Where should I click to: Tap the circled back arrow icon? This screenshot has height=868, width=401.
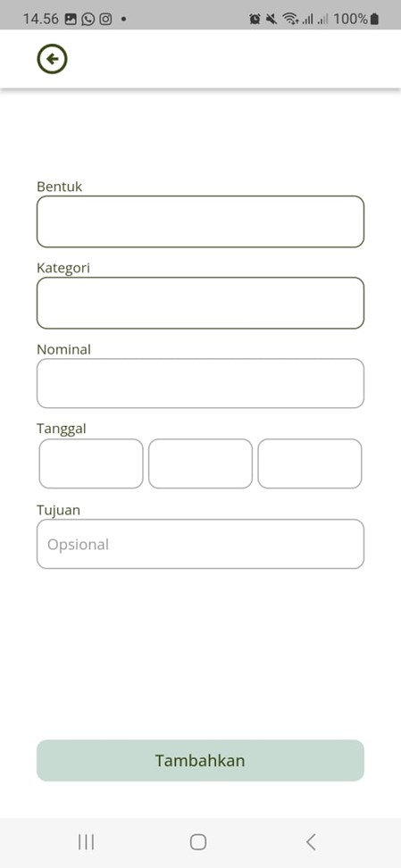click(52, 59)
